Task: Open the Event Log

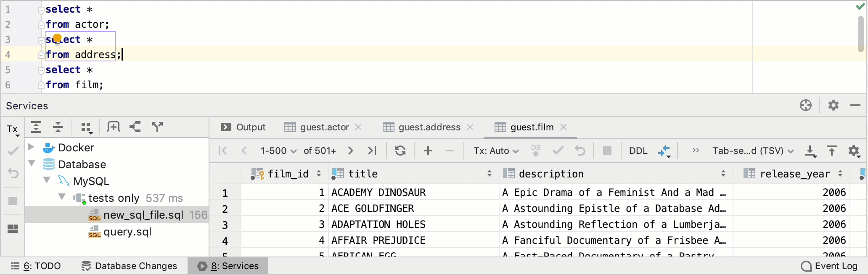Action: pos(829,266)
